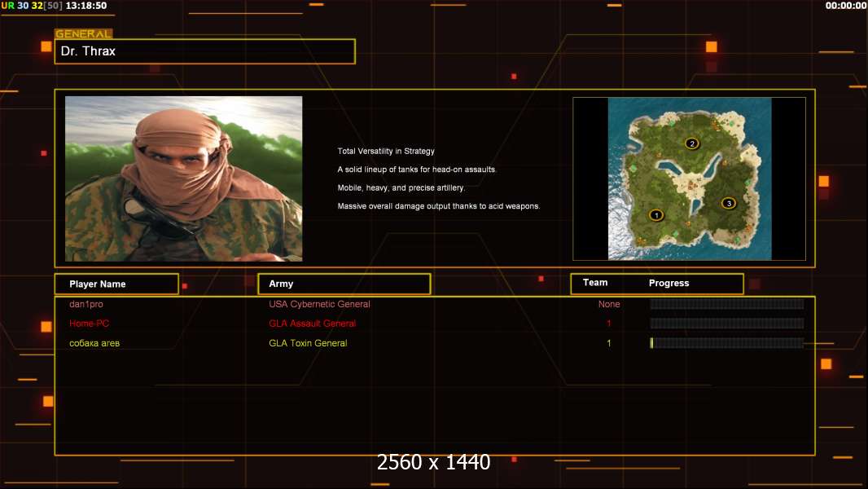Click Home-PC loading progress bar

(x=727, y=324)
